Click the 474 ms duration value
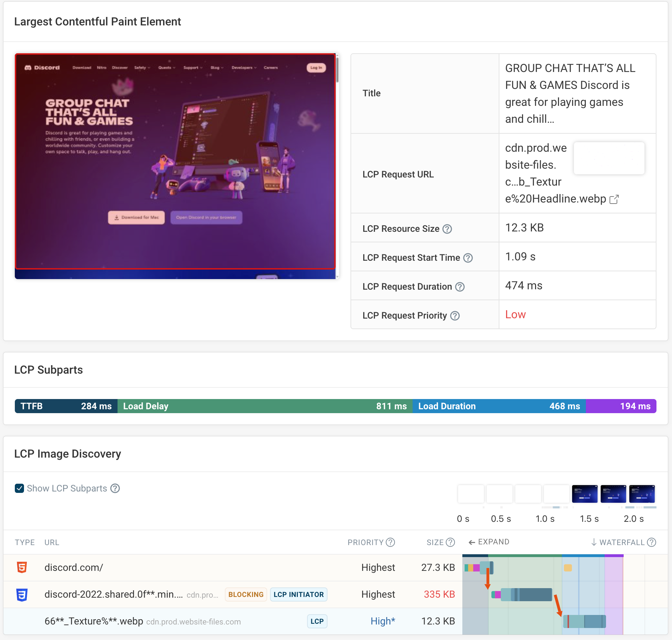 coord(524,285)
